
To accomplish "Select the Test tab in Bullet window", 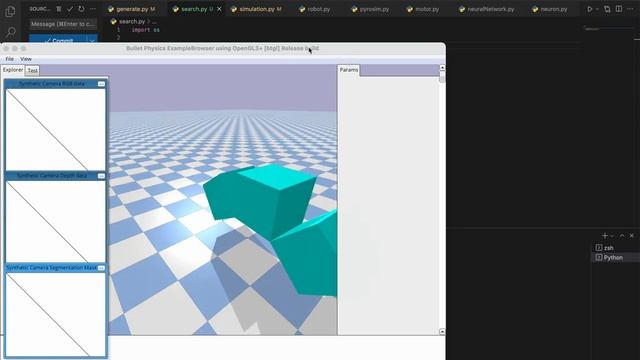I will coord(33,71).
